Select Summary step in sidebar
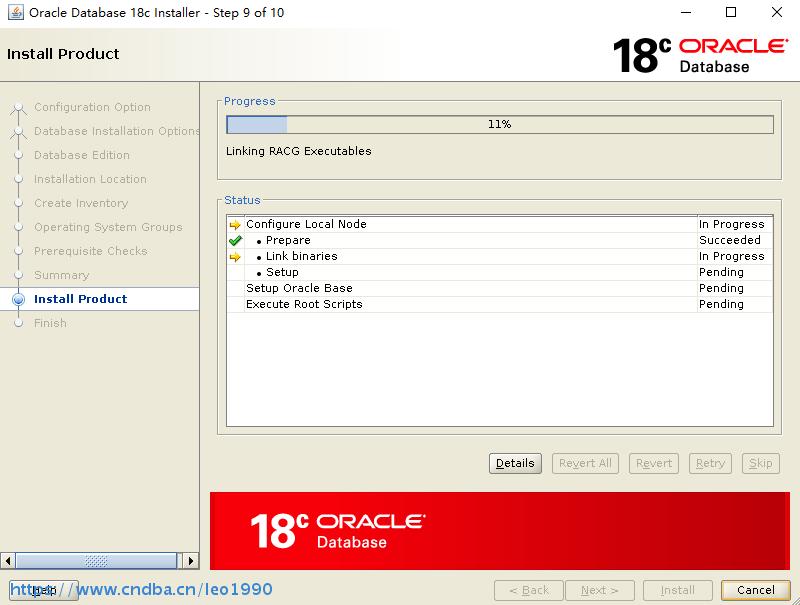This screenshot has width=800, height=605. 62,275
